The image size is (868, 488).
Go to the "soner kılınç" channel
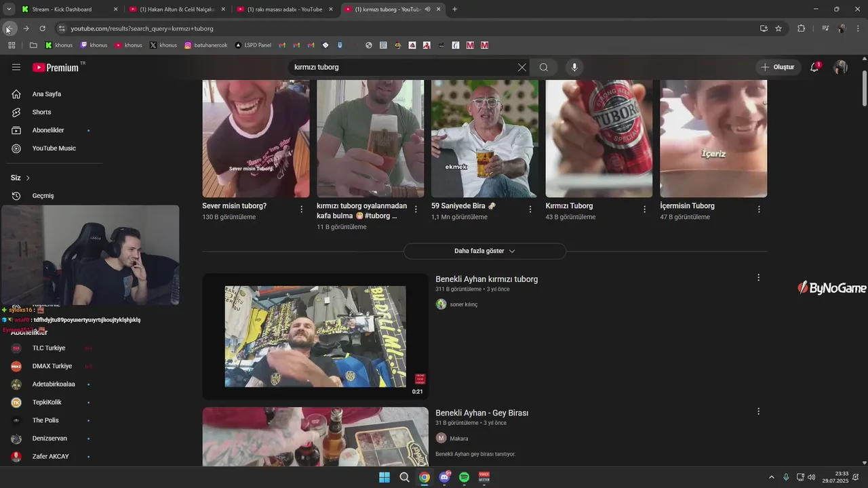pyautogui.click(x=463, y=304)
